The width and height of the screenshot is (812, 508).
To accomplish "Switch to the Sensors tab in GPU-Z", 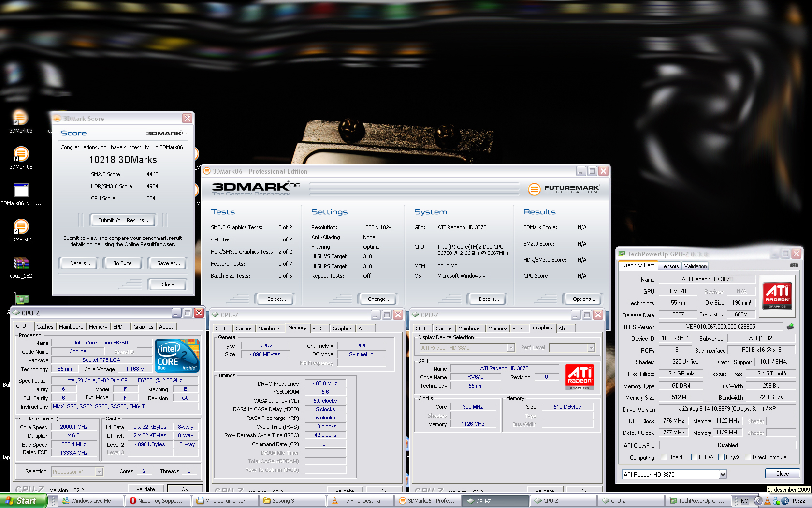I will (669, 266).
